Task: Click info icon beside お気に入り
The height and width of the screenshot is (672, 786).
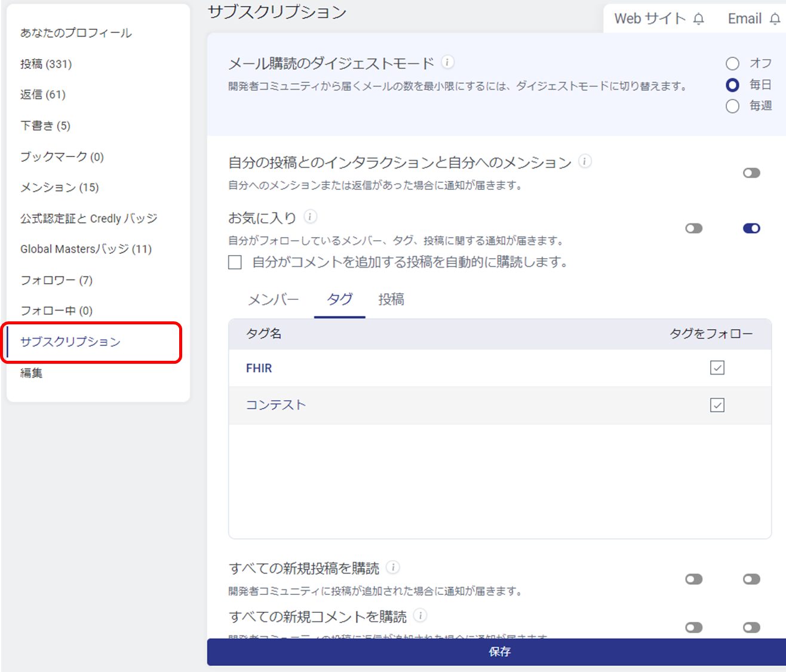Action: pos(310,217)
